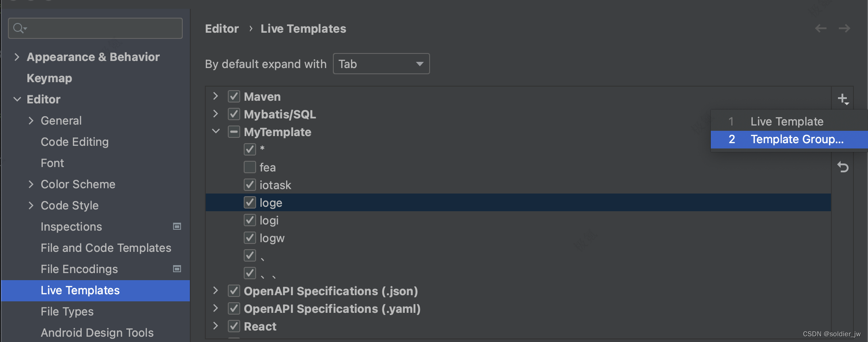Expand the Mybatis/SQL template group
Image resolution: width=868 pixels, height=342 pixels.
tap(216, 114)
